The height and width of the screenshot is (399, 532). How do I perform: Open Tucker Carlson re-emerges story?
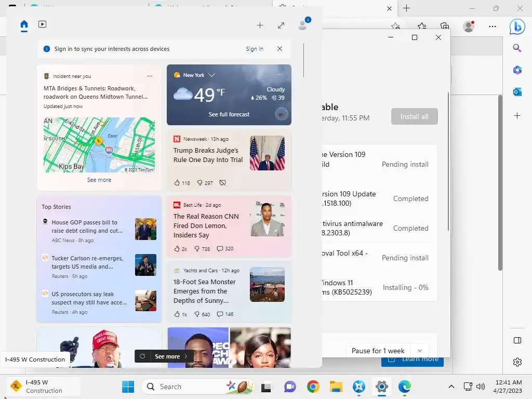[x=87, y=262]
